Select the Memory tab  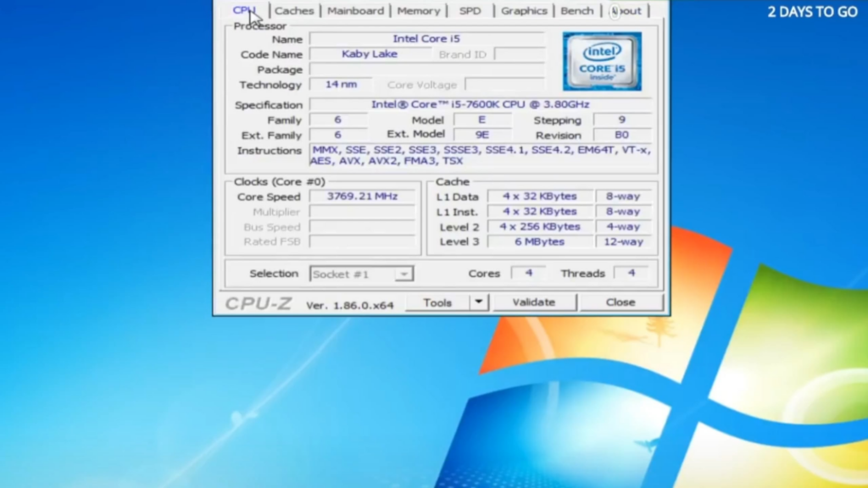(x=419, y=10)
